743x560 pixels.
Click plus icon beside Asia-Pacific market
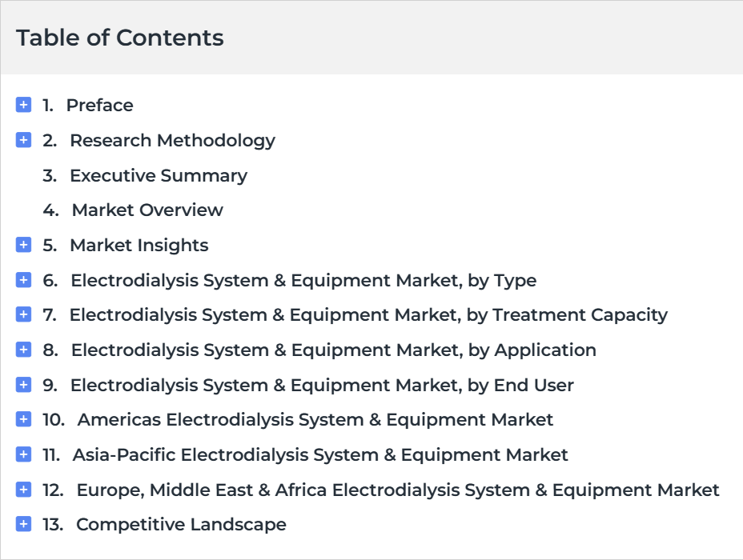pos(23,454)
